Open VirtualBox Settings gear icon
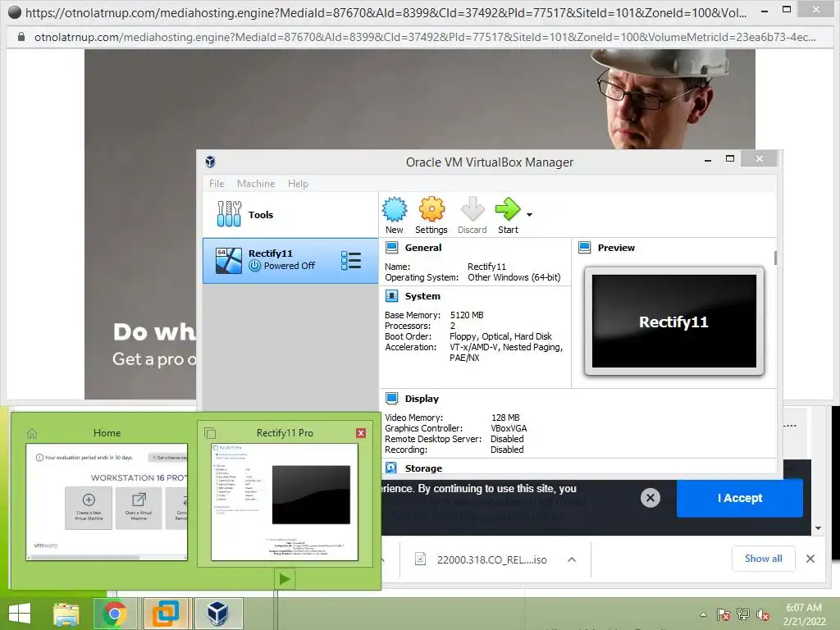 431,209
